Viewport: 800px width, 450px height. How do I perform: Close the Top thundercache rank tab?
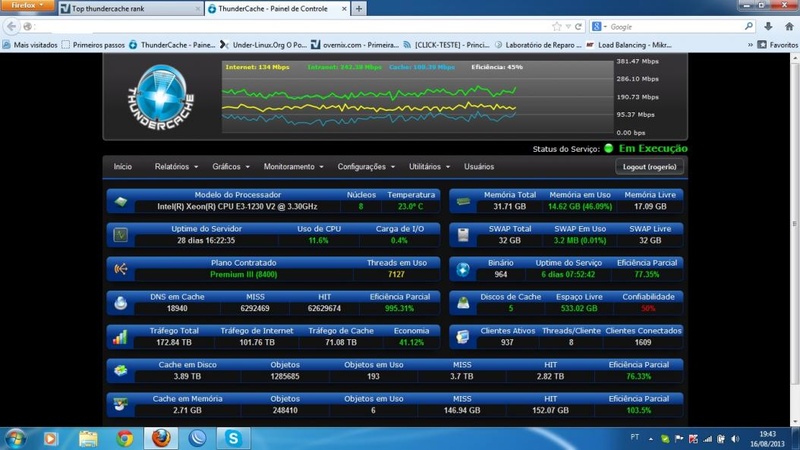[x=197, y=9]
